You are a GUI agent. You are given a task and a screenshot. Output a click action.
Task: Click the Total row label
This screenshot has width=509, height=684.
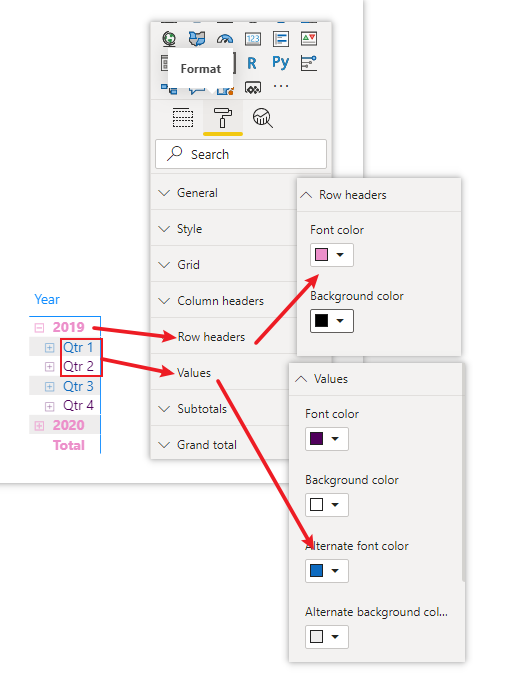pos(69,445)
